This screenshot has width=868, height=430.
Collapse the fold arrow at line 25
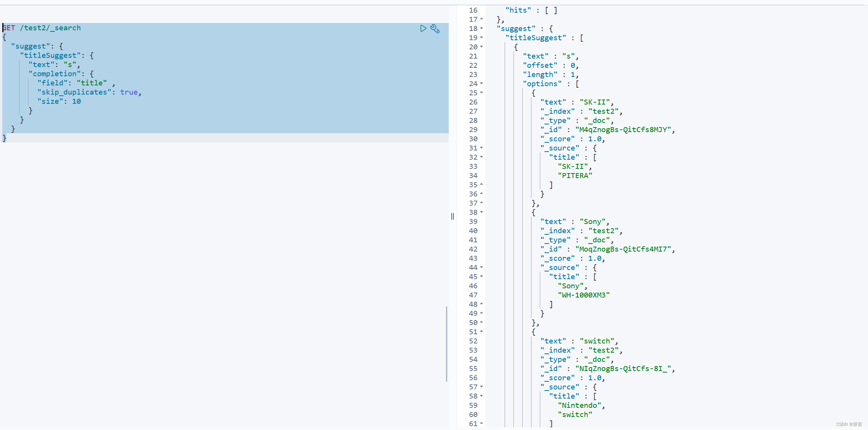click(482, 93)
